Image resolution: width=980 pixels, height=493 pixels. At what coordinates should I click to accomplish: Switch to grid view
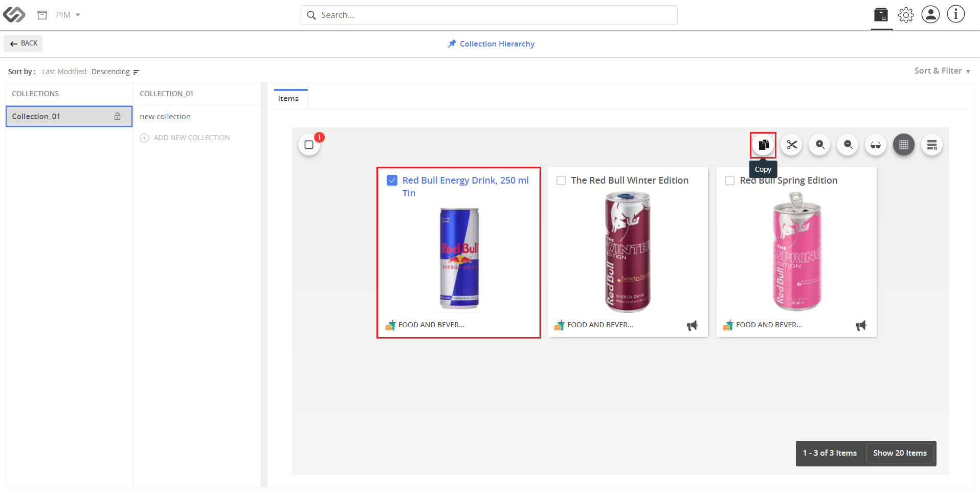coord(904,145)
